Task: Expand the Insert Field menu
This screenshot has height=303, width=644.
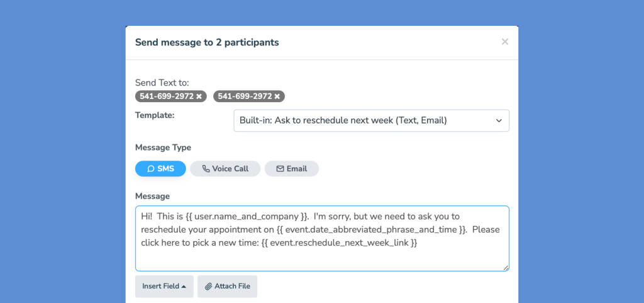Action: click(164, 286)
